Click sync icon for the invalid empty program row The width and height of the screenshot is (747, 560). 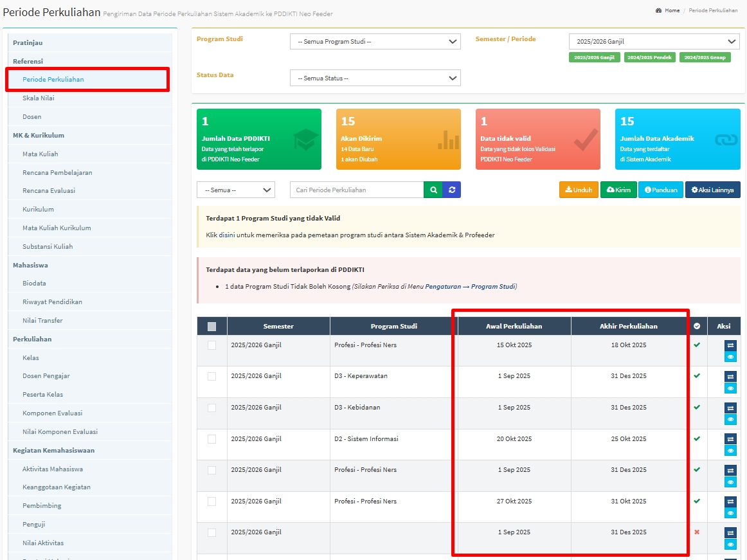(x=730, y=532)
